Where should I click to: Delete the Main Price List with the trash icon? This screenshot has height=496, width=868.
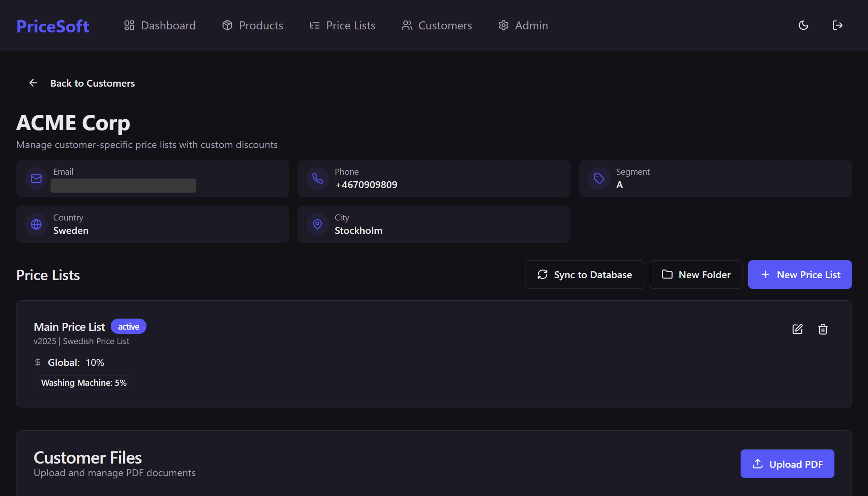pyautogui.click(x=823, y=329)
